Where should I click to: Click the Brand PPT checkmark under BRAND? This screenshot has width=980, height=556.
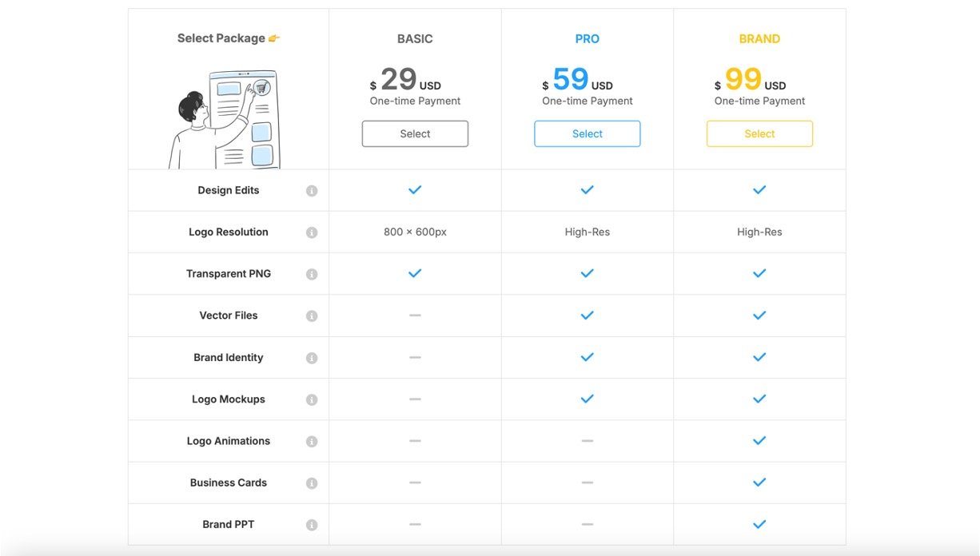click(x=759, y=524)
